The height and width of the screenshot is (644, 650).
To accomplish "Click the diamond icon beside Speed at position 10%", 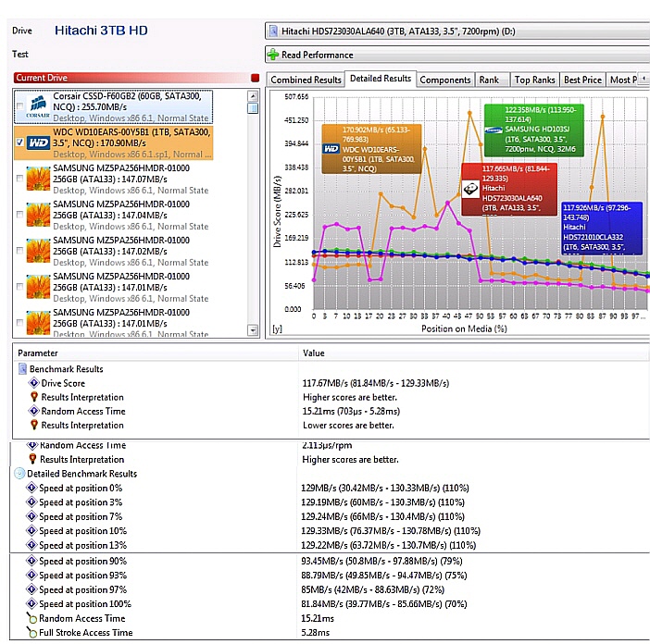I will (x=31, y=530).
